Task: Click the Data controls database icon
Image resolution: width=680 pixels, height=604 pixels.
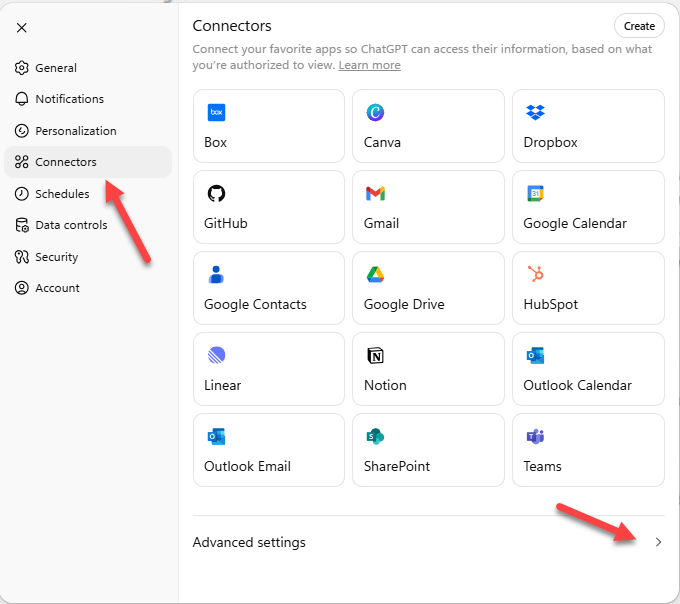Action: pyautogui.click(x=22, y=225)
